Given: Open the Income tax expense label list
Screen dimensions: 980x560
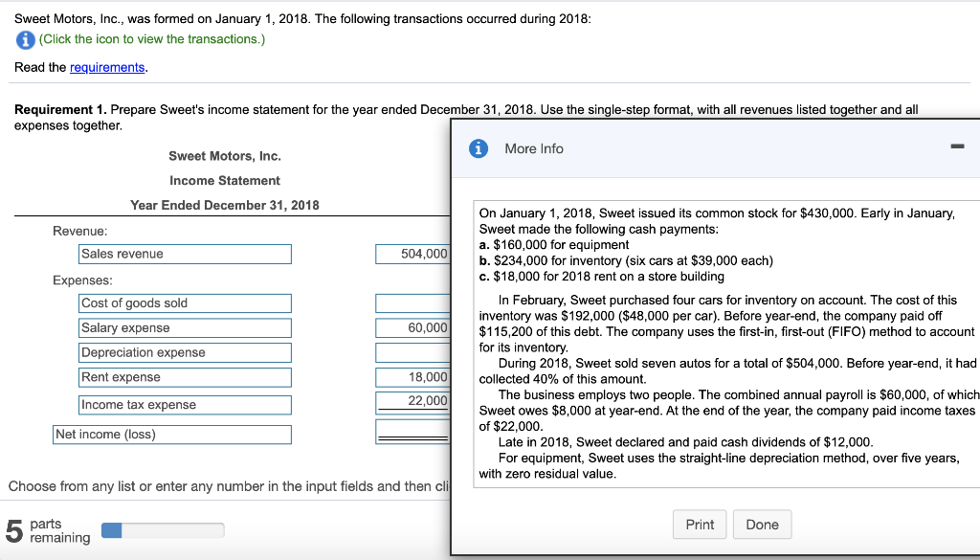Looking at the screenshot, I should (184, 404).
